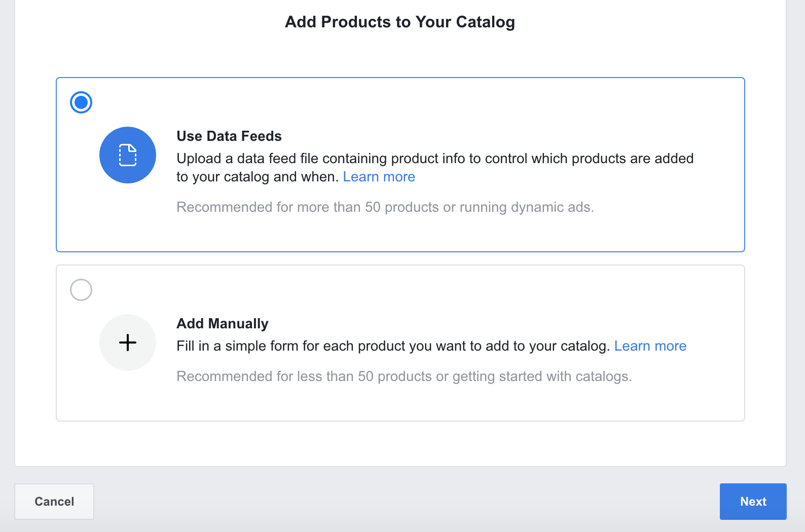
Task: Select the Use Data Feeds radio button
Action: coord(81,102)
